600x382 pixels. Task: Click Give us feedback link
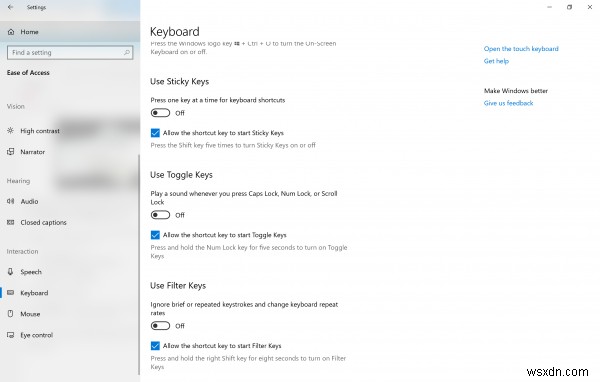pos(508,103)
